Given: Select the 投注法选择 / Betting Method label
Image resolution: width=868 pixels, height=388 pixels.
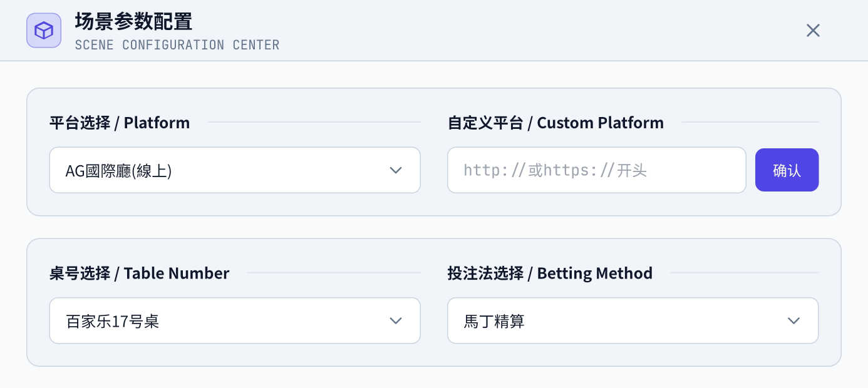Looking at the screenshot, I should pyautogui.click(x=550, y=273).
